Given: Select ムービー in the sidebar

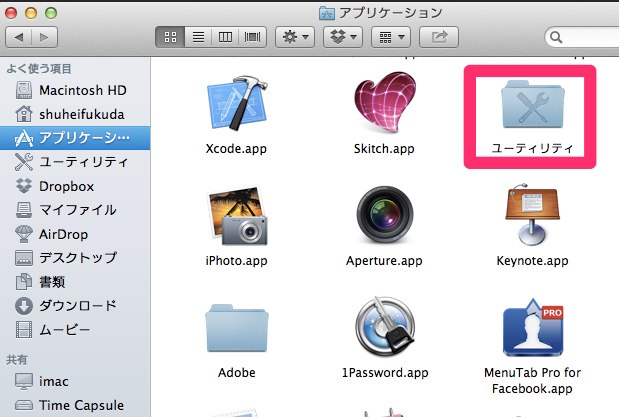Looking at the screenshot, I should tap(75, 330).
